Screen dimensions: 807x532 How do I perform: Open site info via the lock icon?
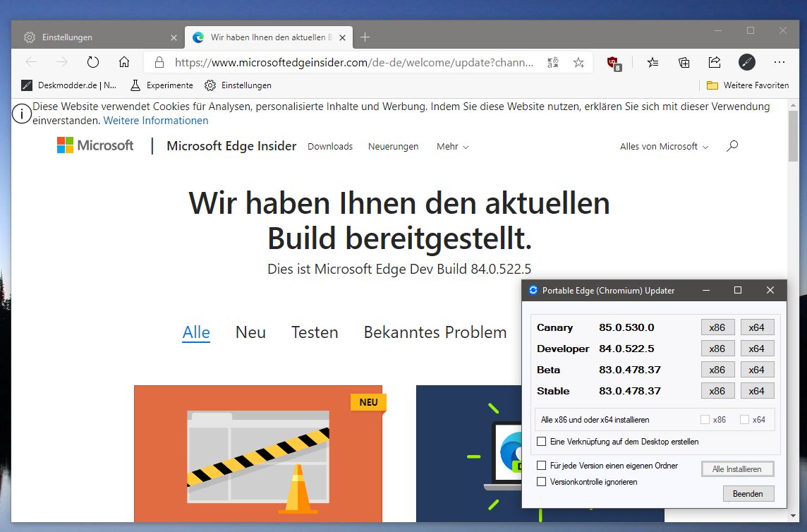[159, 62]
